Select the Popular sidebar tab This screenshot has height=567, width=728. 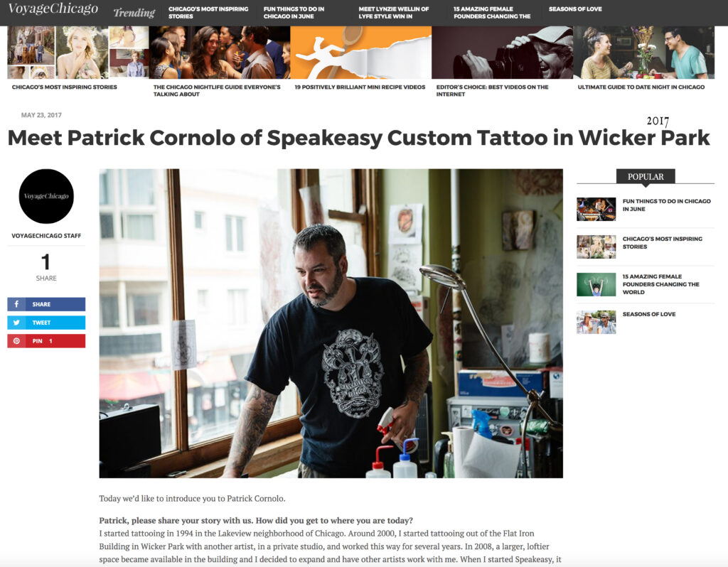point(646,177)
